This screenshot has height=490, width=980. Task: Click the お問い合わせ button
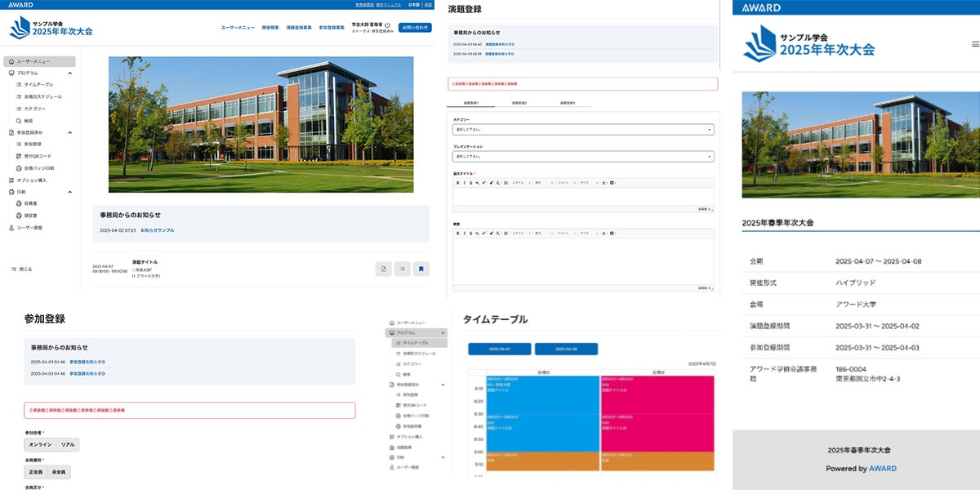pos(415,28)
